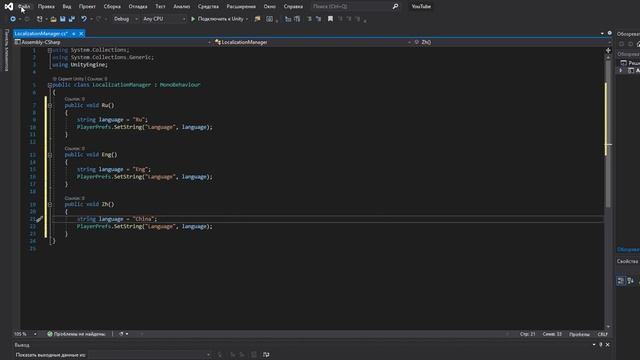Click the Visual Studio logo icon
640x360 pixels.
[9, 7]
